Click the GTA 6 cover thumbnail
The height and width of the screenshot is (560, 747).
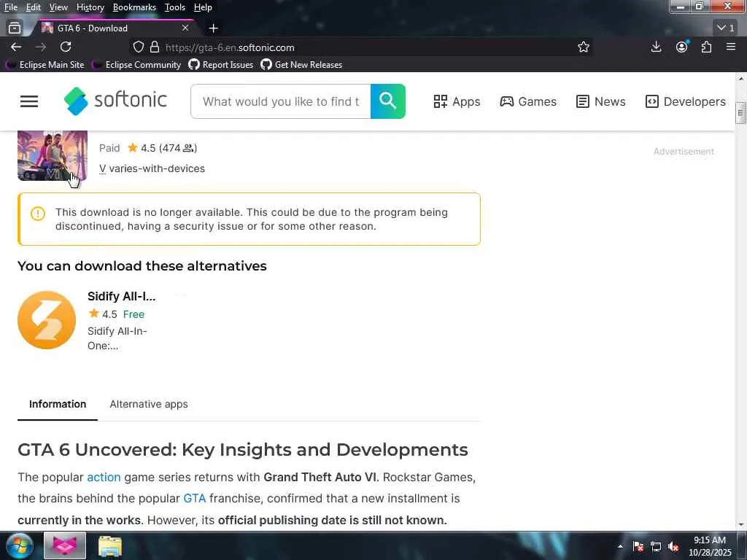pos(53,156)
